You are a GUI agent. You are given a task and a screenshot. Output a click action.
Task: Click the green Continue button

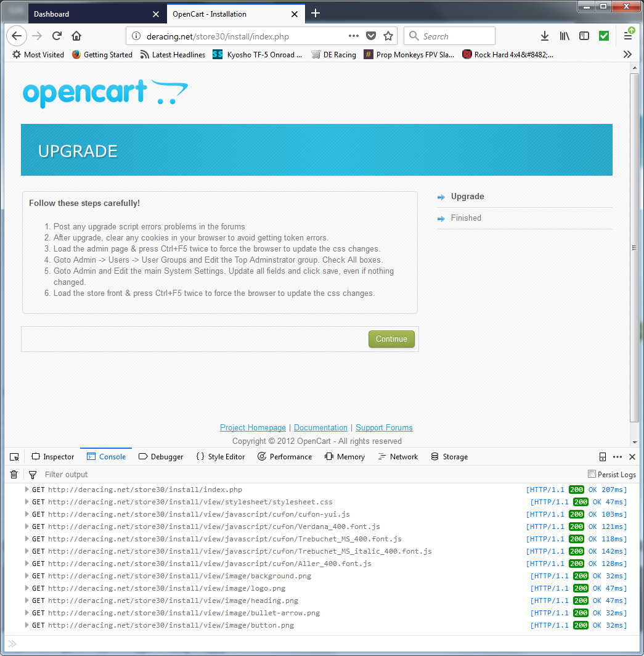[x=391, y=339]
